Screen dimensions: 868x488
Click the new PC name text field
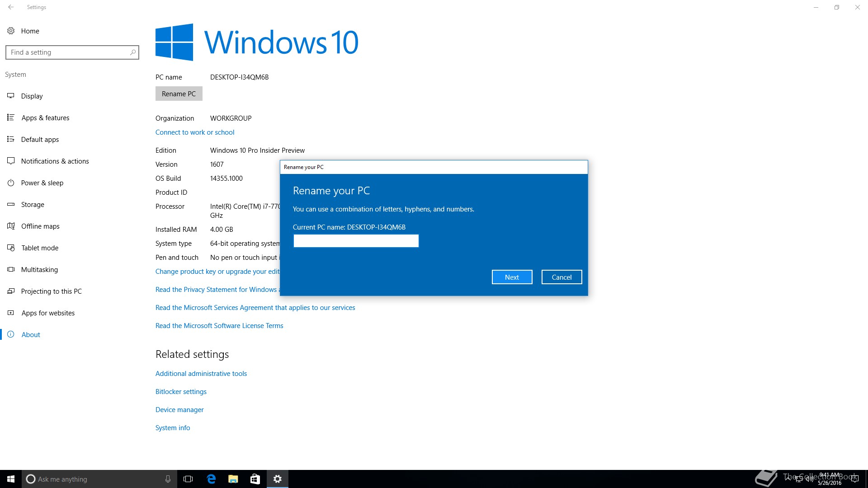(x=356, y=241)
